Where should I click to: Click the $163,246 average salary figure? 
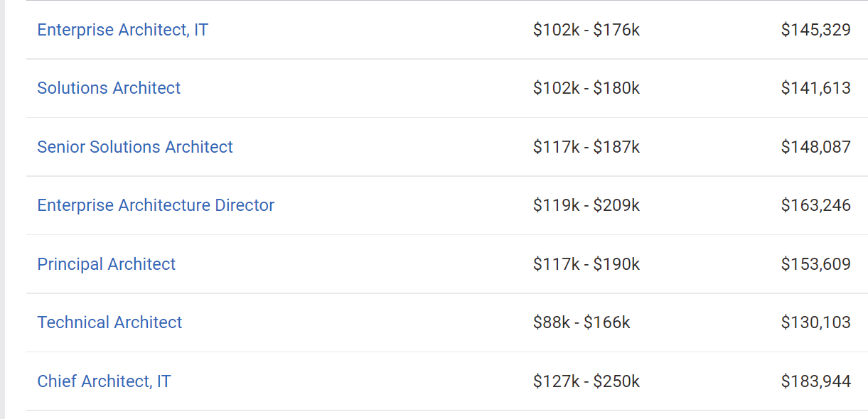pyautogui.click(x=815, y=205)
